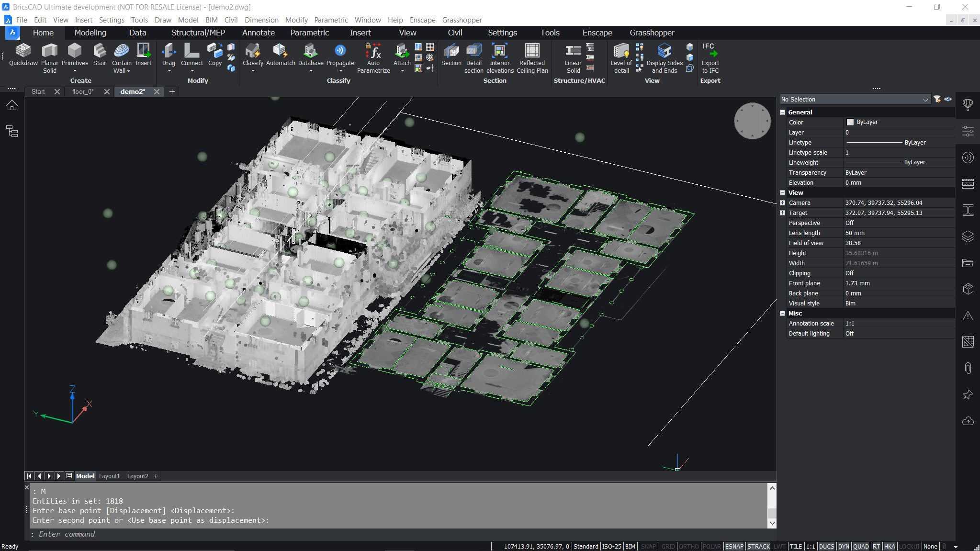Open the Grasshopper menu
This screenshot has height=551, width=980.
(462, 20)
